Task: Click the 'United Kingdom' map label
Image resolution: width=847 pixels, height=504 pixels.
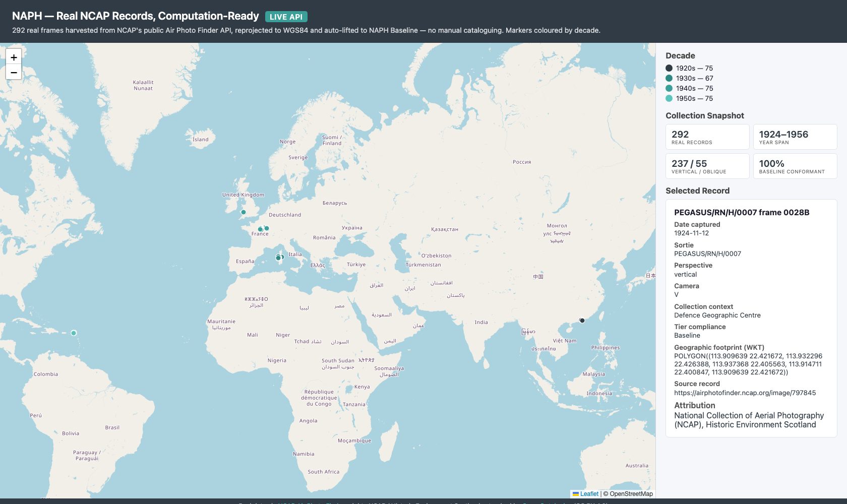Action: pos(243,195)
